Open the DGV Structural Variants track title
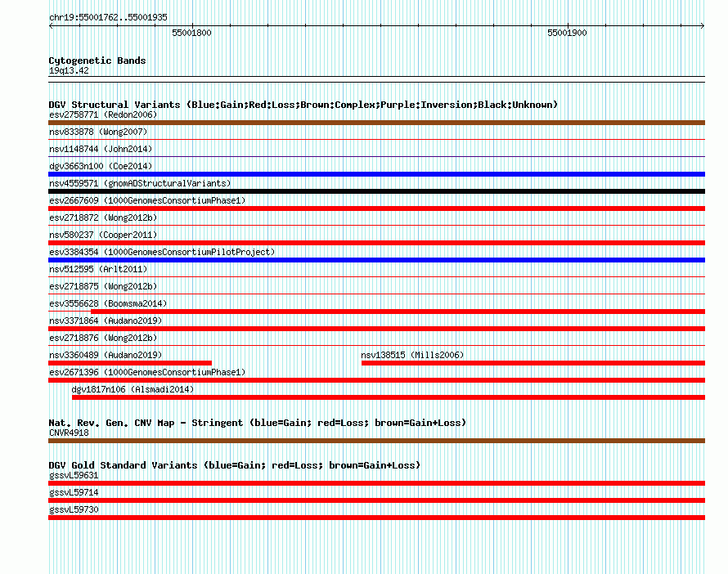The height and width of the screenshot is (574, 728). click(x=303, y=105)
